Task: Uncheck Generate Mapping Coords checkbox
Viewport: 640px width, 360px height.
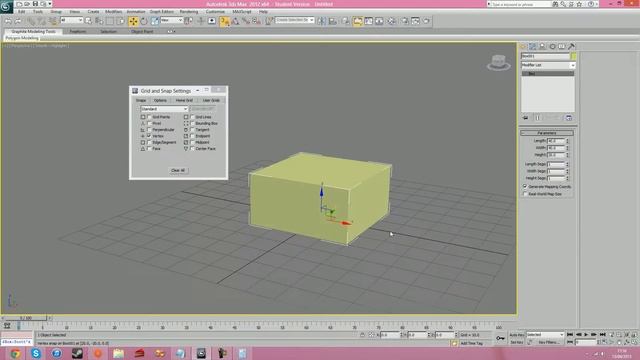Action: point(525,187)
